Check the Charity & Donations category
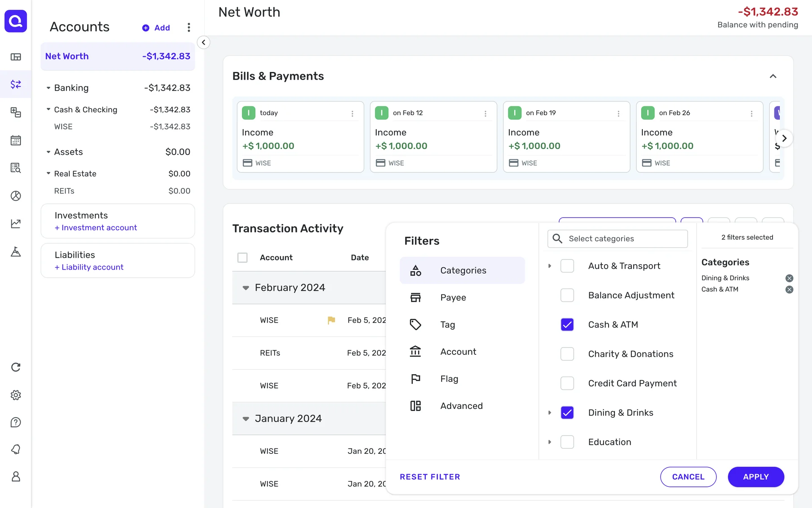The height and width of the screenshot is (508, 812). (567, 354)
